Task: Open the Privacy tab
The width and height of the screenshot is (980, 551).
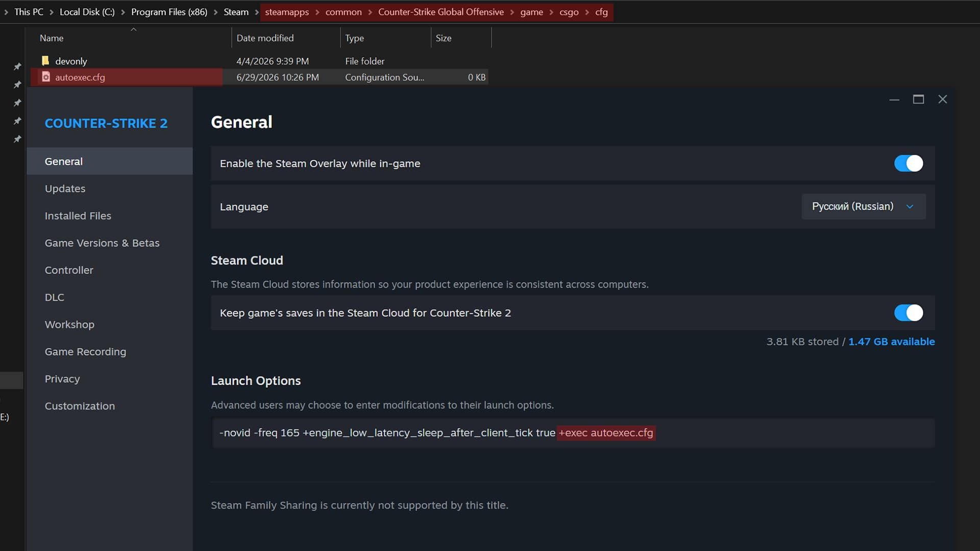Action: (x=110, y=379)
